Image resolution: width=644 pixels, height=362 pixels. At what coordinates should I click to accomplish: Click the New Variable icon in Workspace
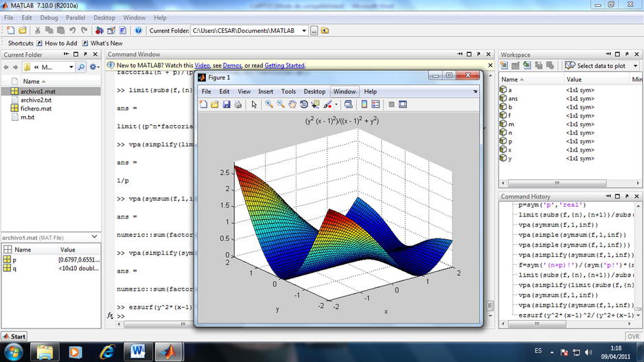(x=503, y=65)
